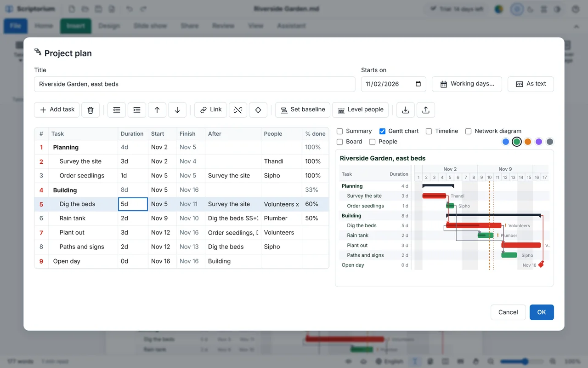This screenshot has width=588, height=368.
Task: Open the File tab in ribbon
Action: [16, 26]
